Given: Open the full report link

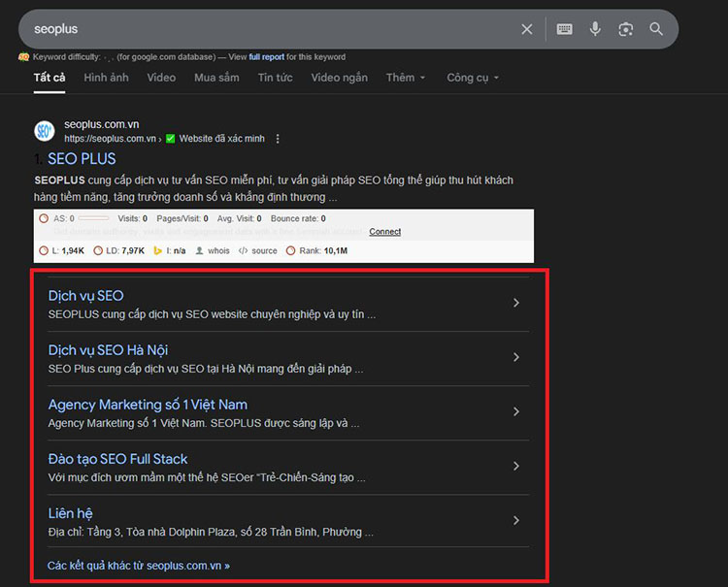Looking at the screenshot, I should pos(267,57).
